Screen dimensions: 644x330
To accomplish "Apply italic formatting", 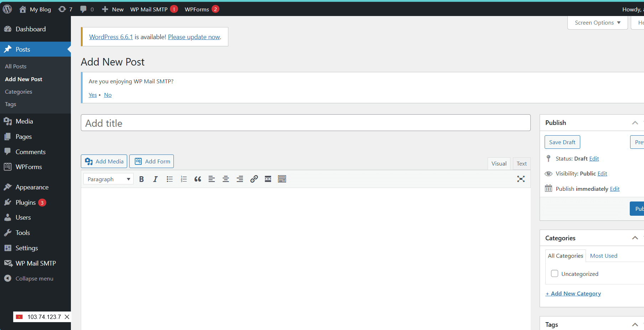I will 155,179.
